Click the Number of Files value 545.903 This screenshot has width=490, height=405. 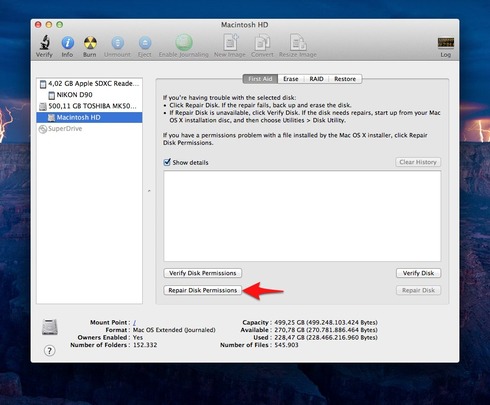[x=286, y=345]
